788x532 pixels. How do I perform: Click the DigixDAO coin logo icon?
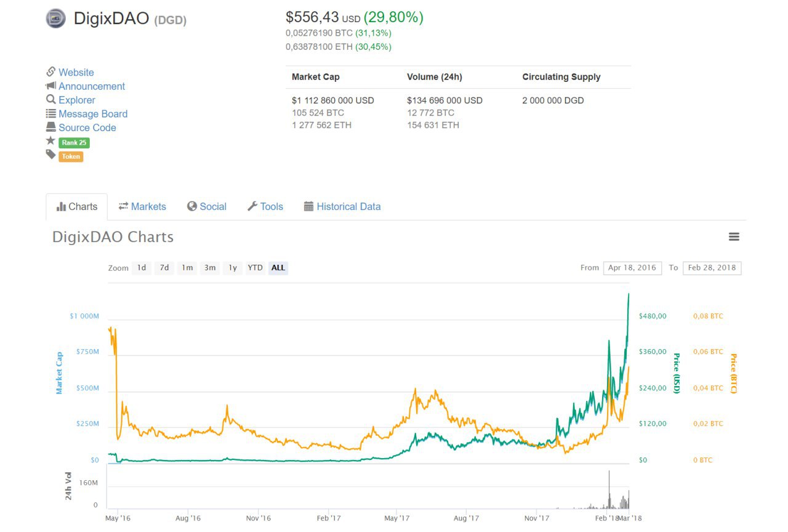(55, 18)
